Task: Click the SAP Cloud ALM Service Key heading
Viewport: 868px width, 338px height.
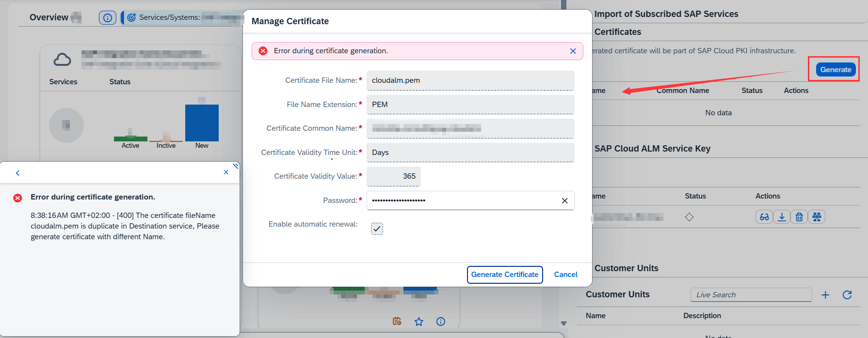Action: [x=652, y=149]
